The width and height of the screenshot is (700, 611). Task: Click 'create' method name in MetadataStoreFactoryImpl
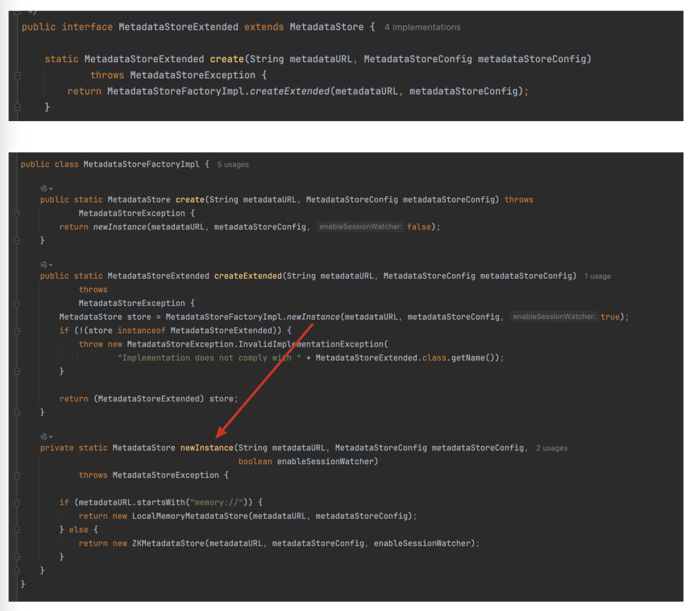pyautogui.click(x=190, y=200)
